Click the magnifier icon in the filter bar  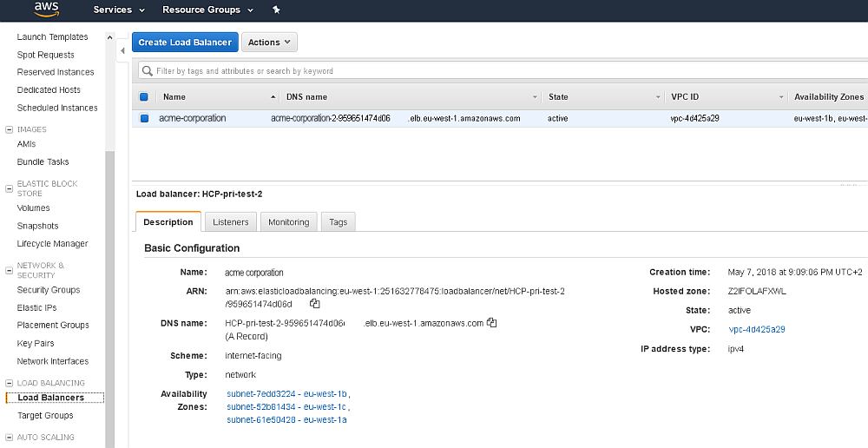[148, 70]
